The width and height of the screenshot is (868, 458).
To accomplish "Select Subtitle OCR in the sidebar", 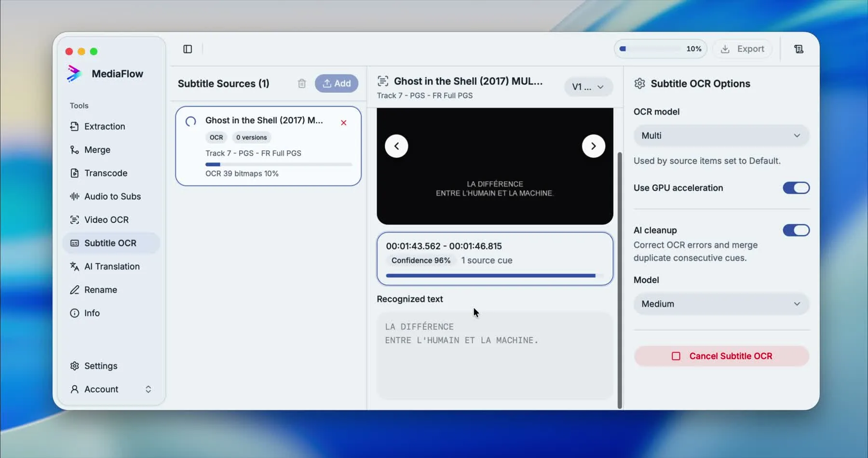I will [111, 243].
